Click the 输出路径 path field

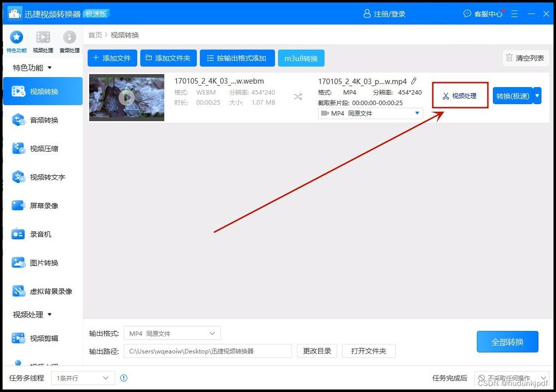click(207, 351)
